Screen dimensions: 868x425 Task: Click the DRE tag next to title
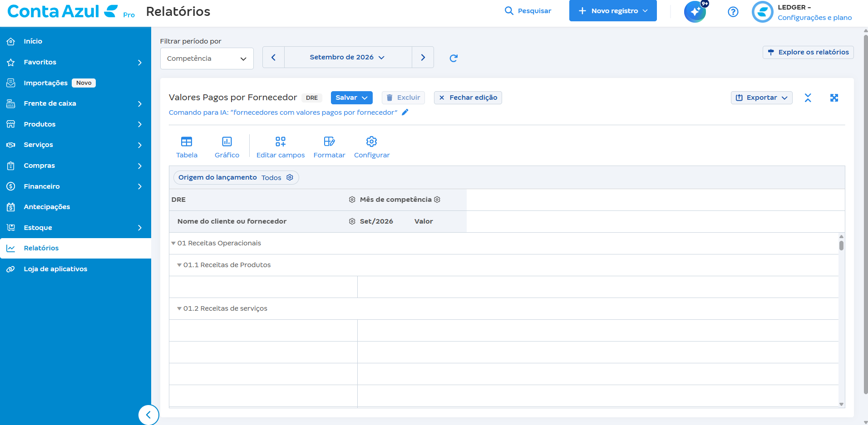coord(312,98)
